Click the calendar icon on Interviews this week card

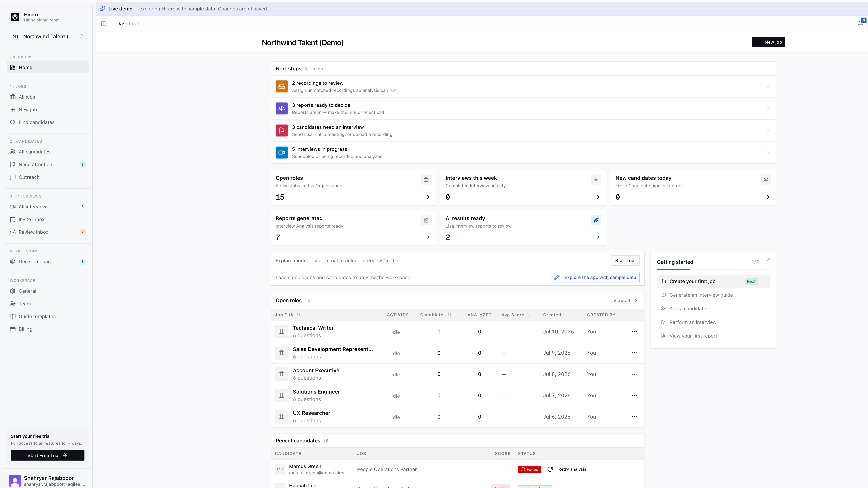(596, 180)
